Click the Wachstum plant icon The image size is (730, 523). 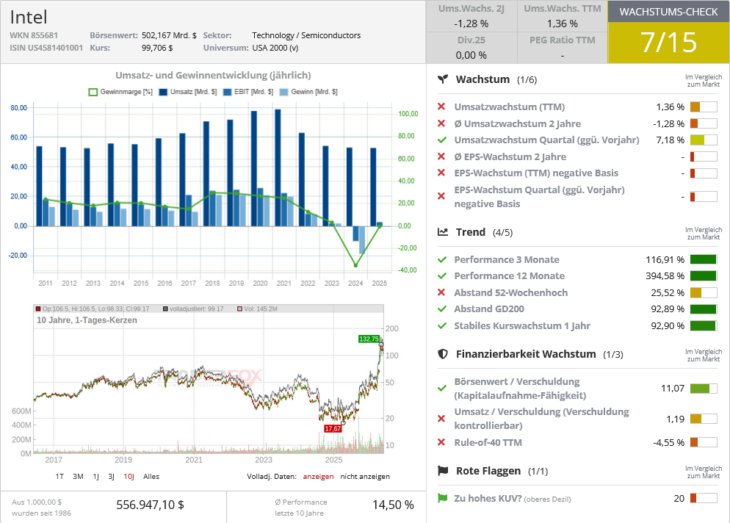[x=443, y=79]
